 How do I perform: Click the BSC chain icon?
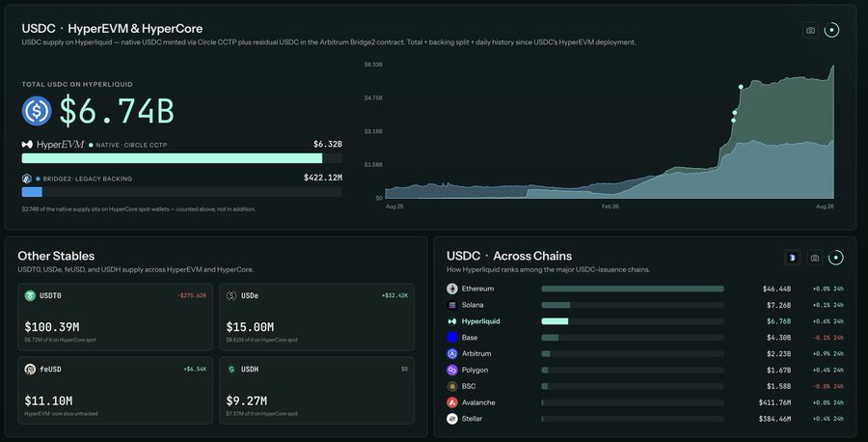click(452, 386)
